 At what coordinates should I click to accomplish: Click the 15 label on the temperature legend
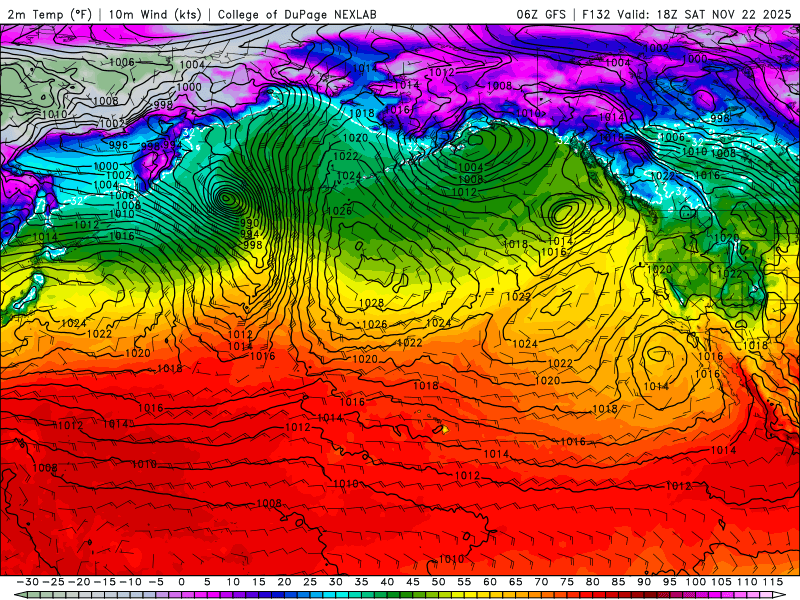click(x=259, y=582)
